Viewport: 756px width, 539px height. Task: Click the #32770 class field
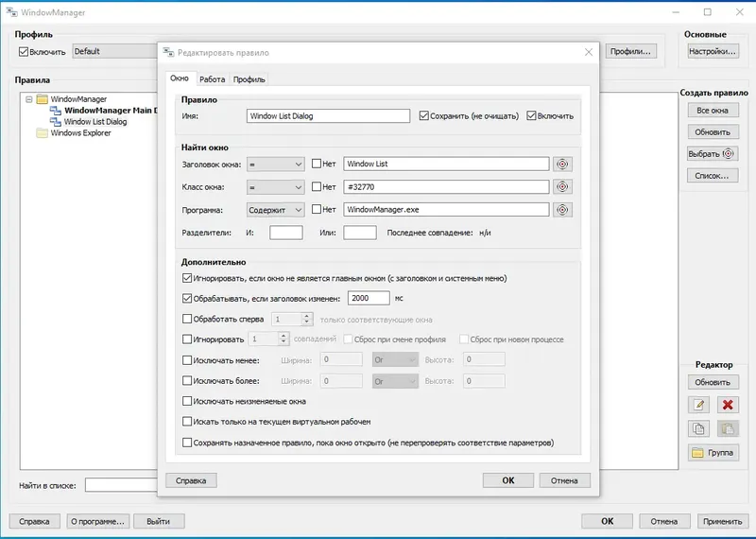click(446, 186)
